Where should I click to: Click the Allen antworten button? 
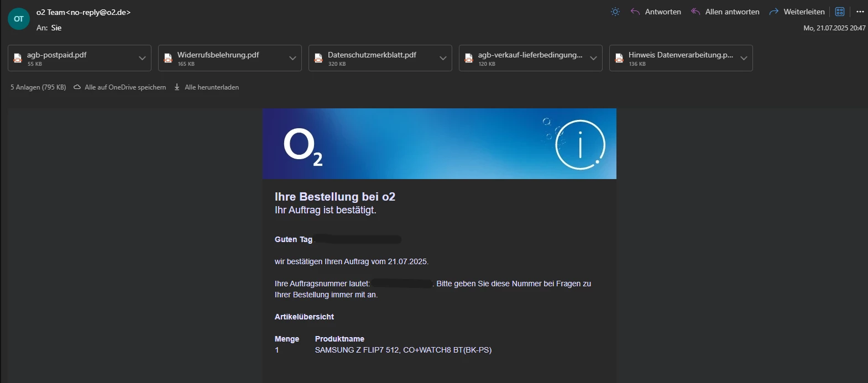[x=725, y=12]
